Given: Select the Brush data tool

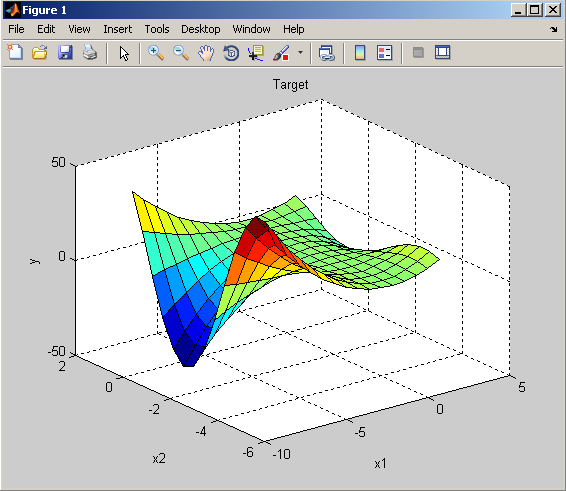Looking at the screenshot, I should (x=281, y=53).
